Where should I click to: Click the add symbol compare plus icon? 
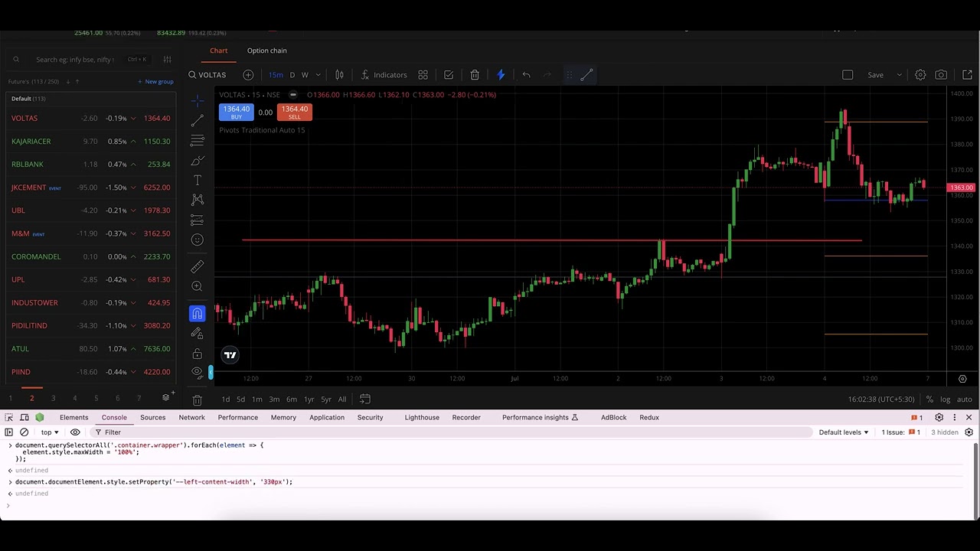pyautogui.click(x=248, y=75)
